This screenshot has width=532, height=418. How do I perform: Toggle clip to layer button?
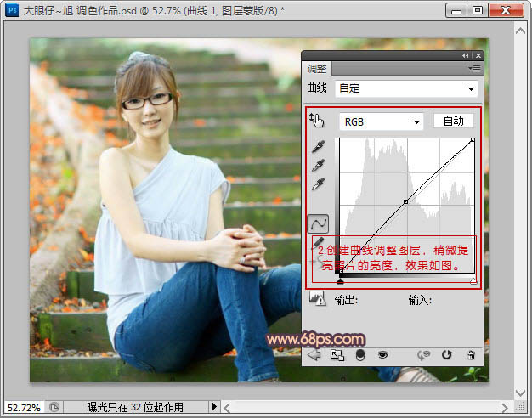click(359, 355)
